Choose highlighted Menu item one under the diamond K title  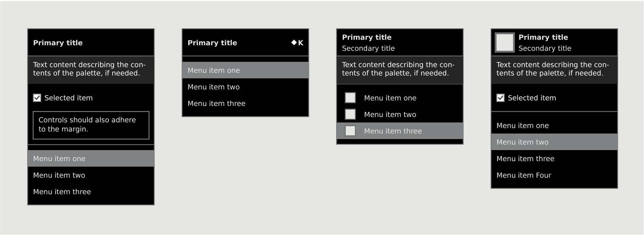click(214, 70)
